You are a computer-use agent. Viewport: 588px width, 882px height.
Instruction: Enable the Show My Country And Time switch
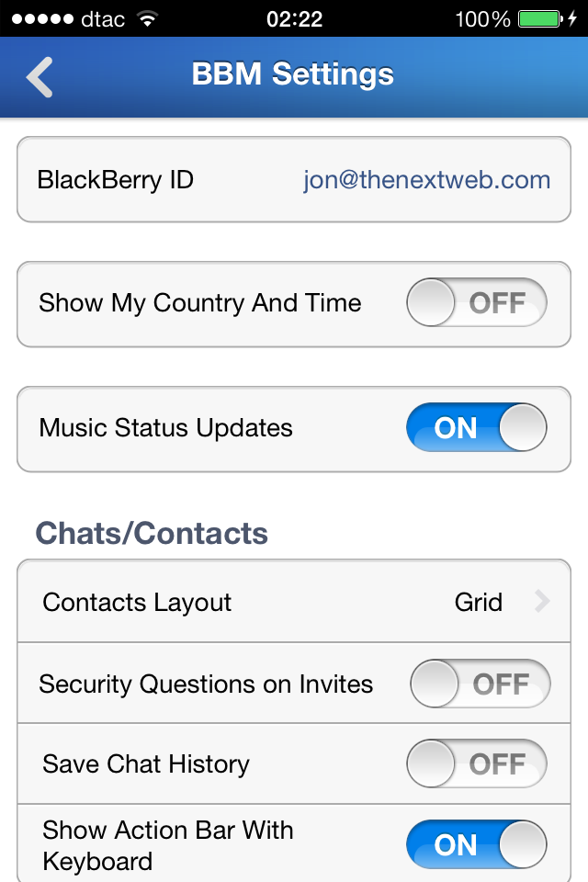[x=477, y=302]
